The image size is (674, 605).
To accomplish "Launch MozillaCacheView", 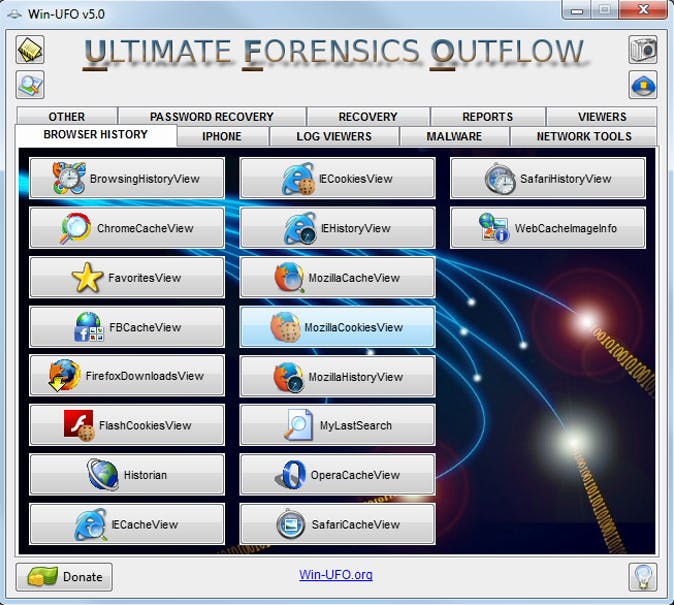I will click(337, 277).
